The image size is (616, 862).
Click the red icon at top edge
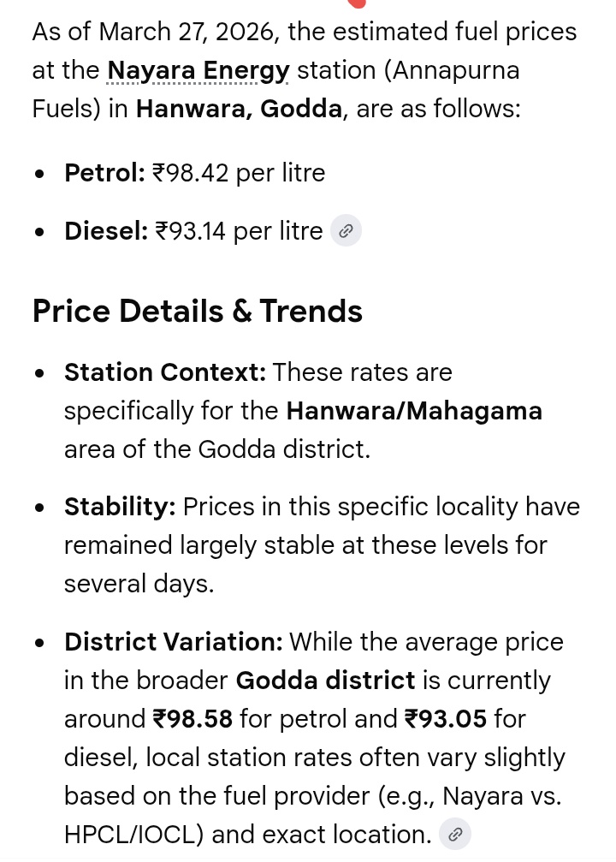(357, 3)
